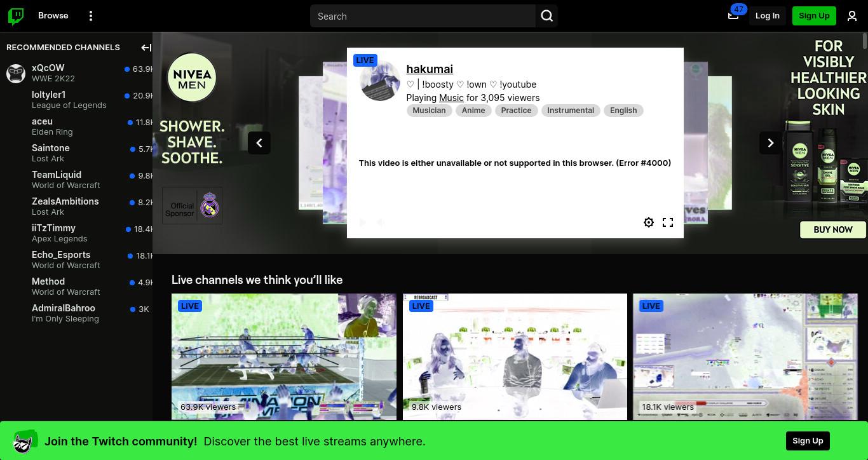Open hakumai channel name link
The image size is (868, 460).
pos(430,69)
